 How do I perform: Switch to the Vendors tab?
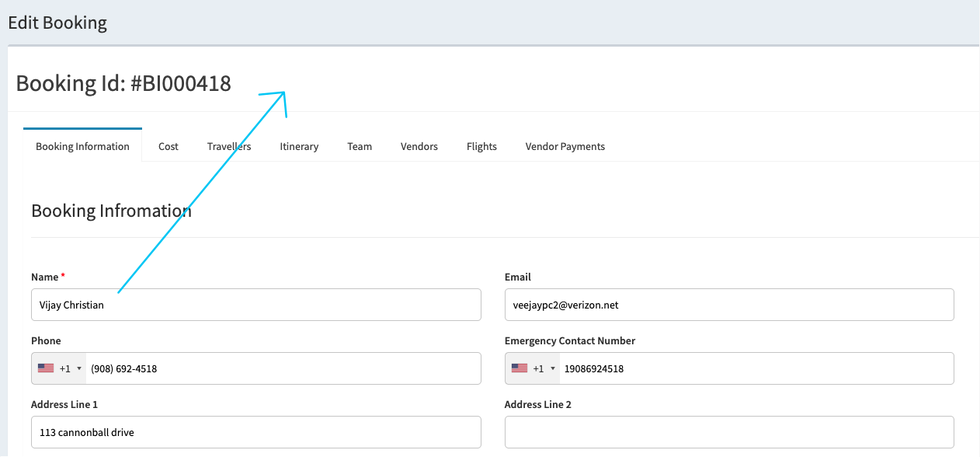[x=419, y=146]
